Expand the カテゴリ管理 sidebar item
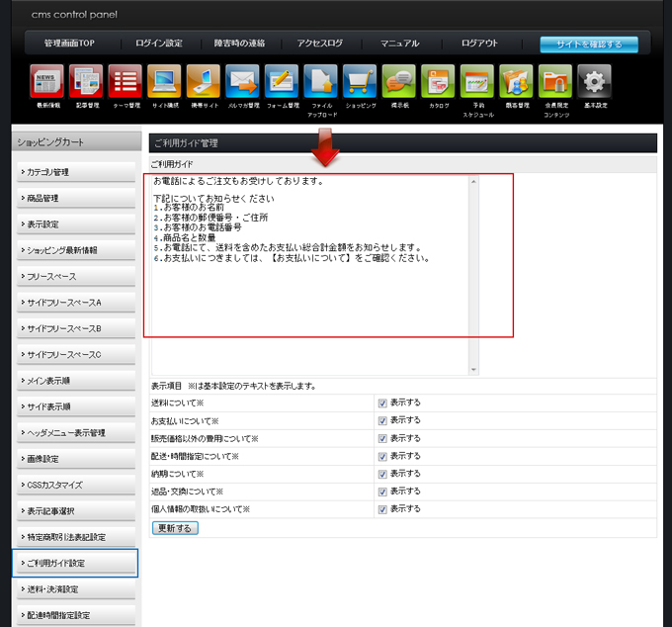The image size is (672, 627). click(75, 172)
